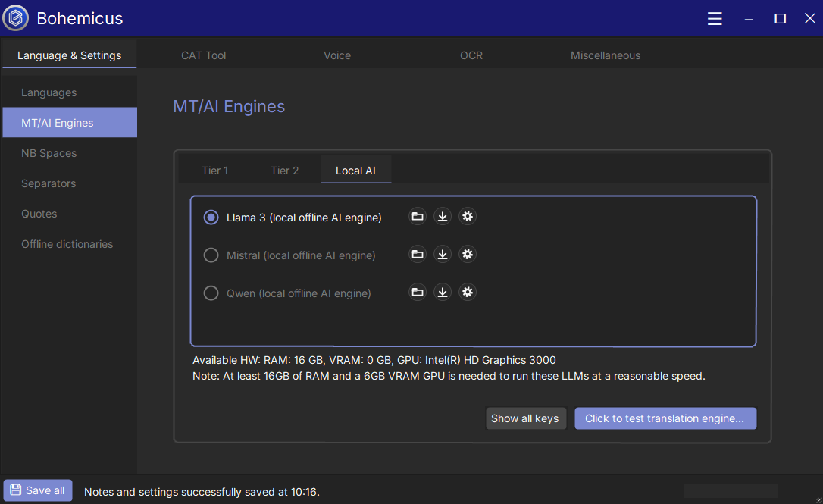Open the Voice tab
This screenshot has width=823, height=504.
337,55
